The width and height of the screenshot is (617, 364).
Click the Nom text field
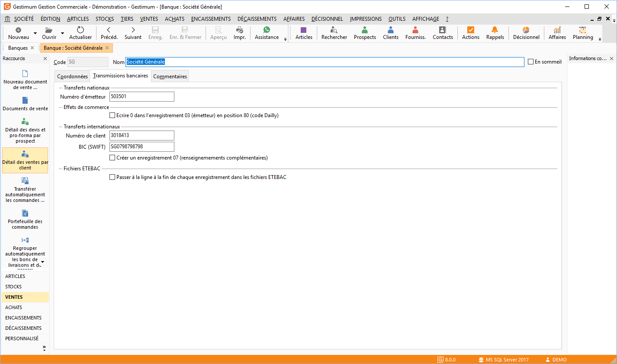click(325, 62)
